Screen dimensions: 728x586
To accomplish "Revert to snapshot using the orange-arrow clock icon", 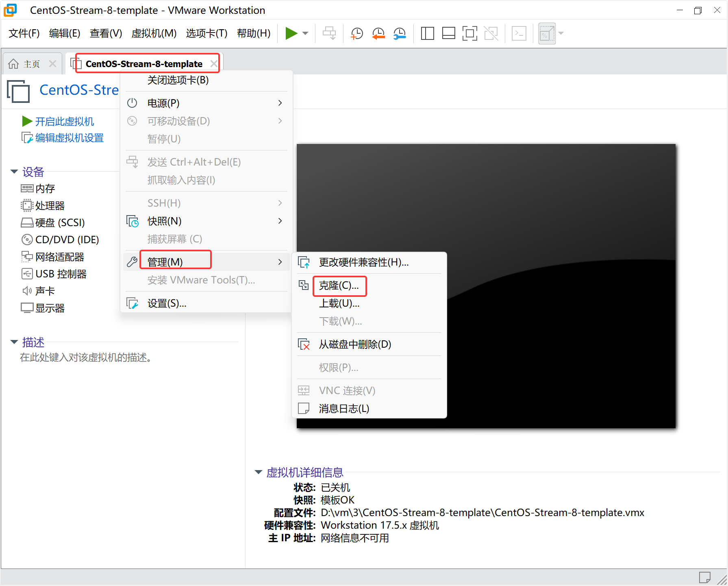I will 378,33.
